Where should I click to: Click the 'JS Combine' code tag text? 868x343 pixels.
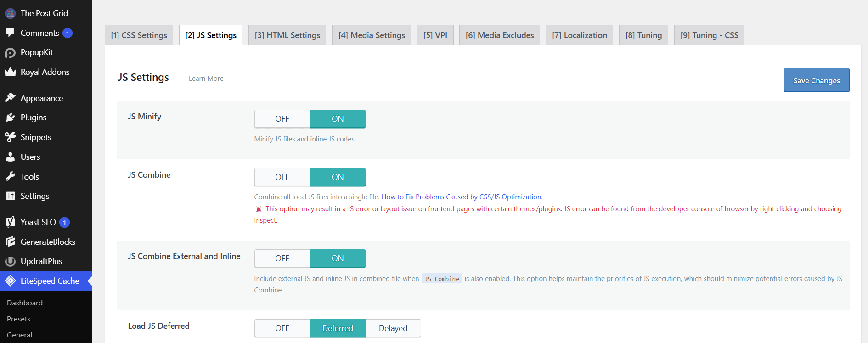click(441, 279)
